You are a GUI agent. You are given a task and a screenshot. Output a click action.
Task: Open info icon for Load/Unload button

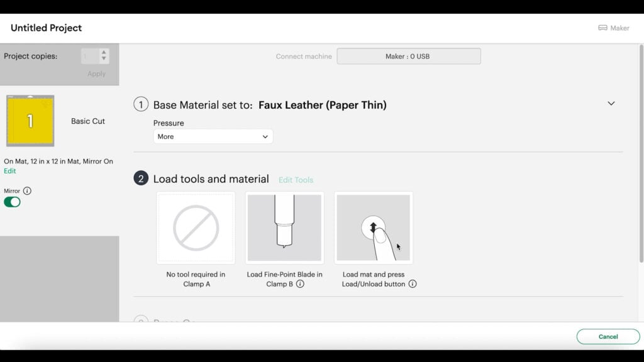tap(413, 284)
